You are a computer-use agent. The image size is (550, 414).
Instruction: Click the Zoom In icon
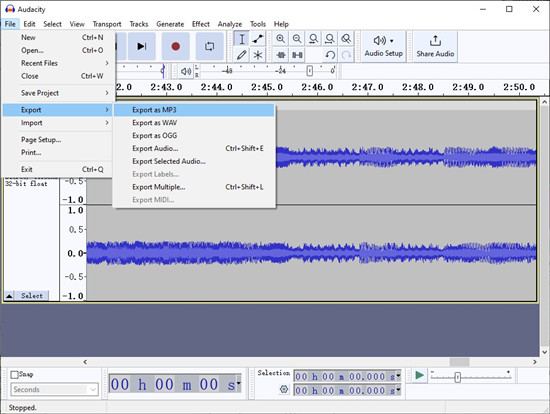280,39
